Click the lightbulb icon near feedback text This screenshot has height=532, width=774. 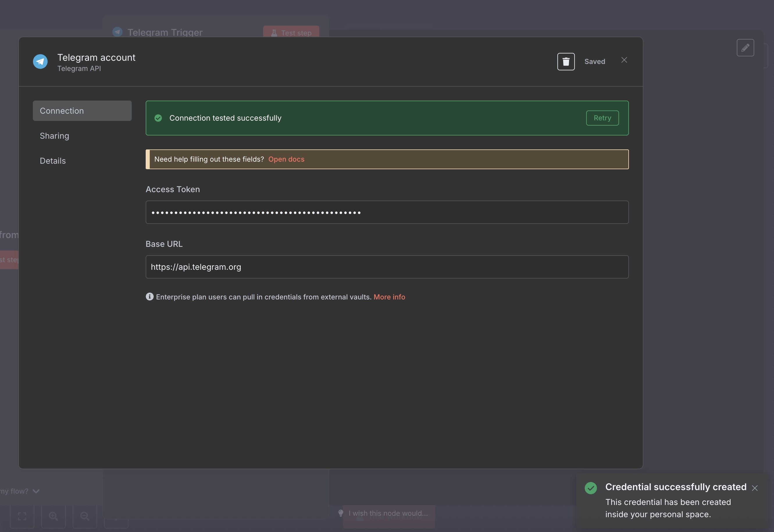pyautogui.click(x=341, y=513)
